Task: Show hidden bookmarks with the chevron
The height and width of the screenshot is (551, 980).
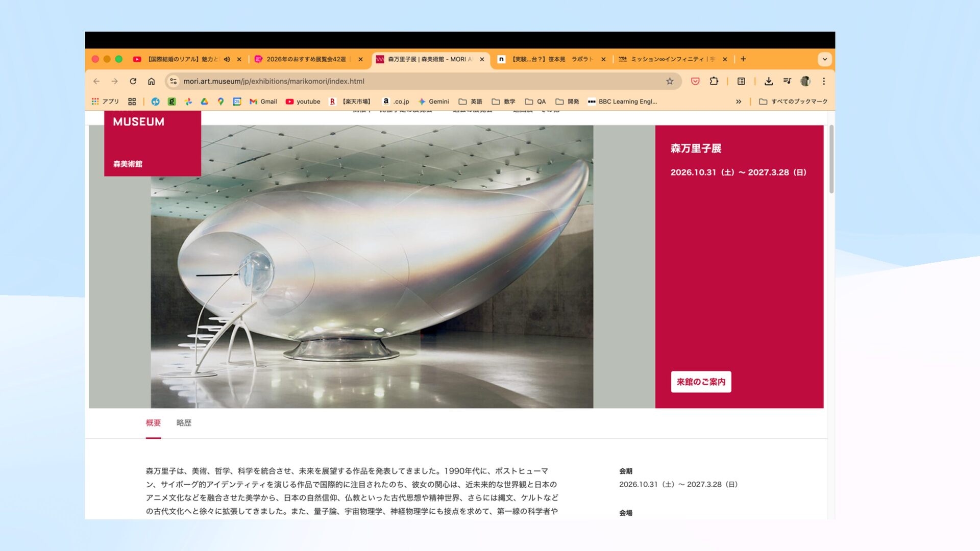Action: tap(738, 102)
